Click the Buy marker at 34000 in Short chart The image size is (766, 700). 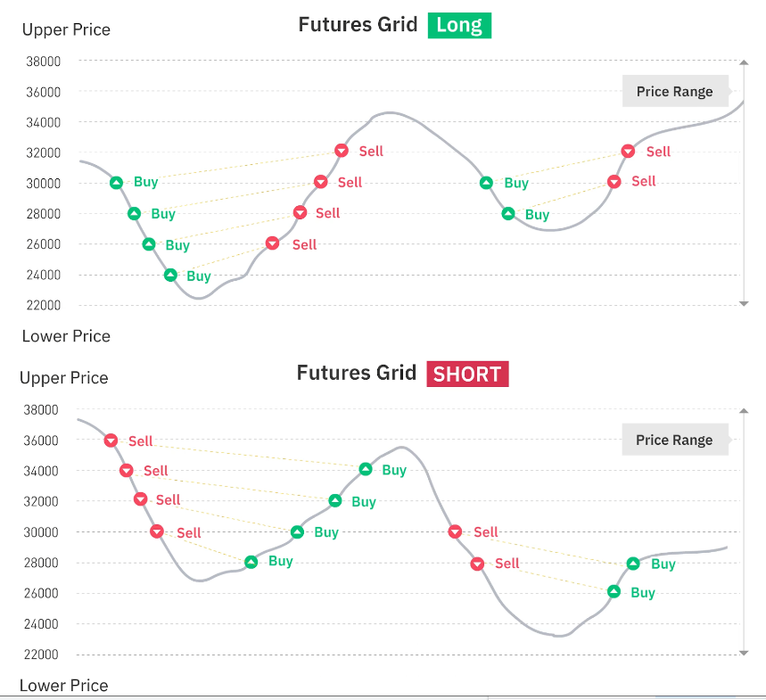tap(366, 469)
